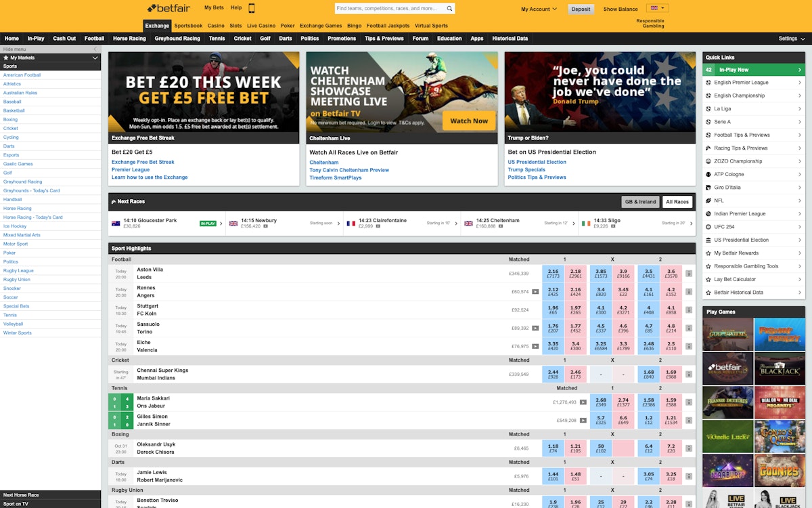Select the All Races filter
This screenshot has height=508, width=812.
tap(677, 202)
